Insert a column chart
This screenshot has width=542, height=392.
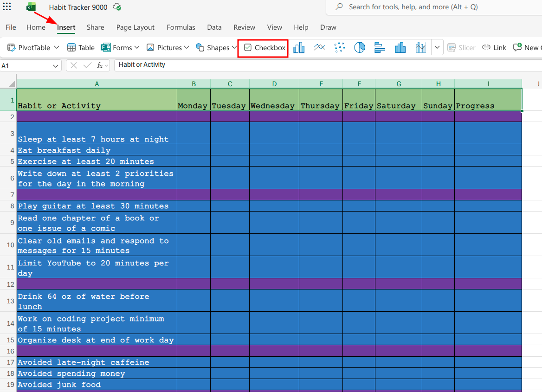pos(299,48)
